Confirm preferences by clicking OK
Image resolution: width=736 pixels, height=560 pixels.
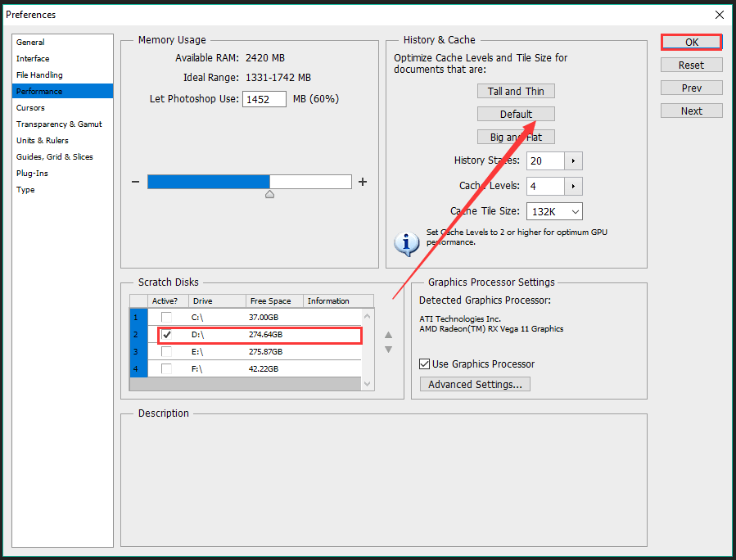(x=690, y=42)
